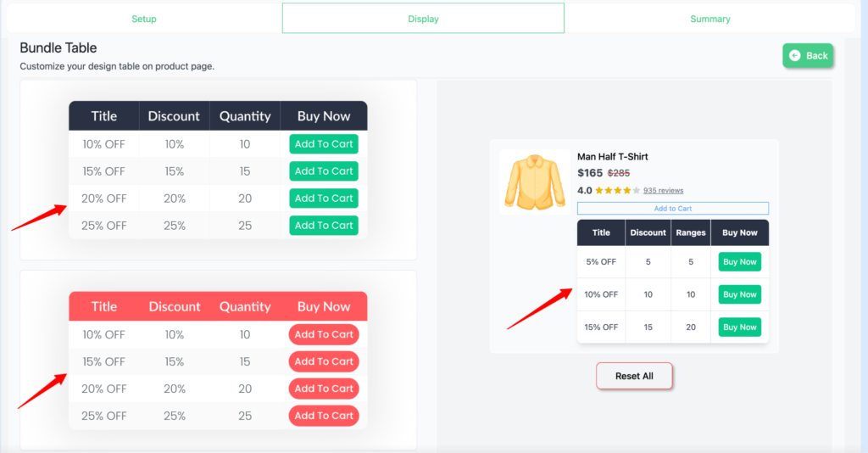Viewport: 868px width, 453px height.
Task: Click Buy Now for the 5% OFF row
Action: [x=739, y=262]
